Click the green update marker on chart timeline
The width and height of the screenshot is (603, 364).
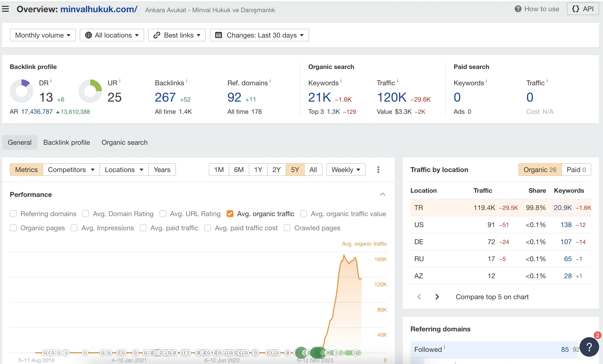point(301,353)
